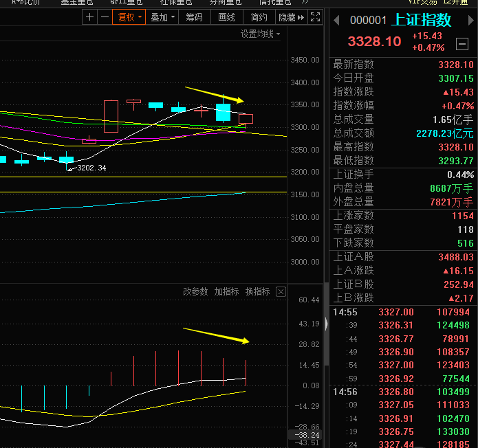Click the 外盘总量 value 7821万手

pos(451,202)
